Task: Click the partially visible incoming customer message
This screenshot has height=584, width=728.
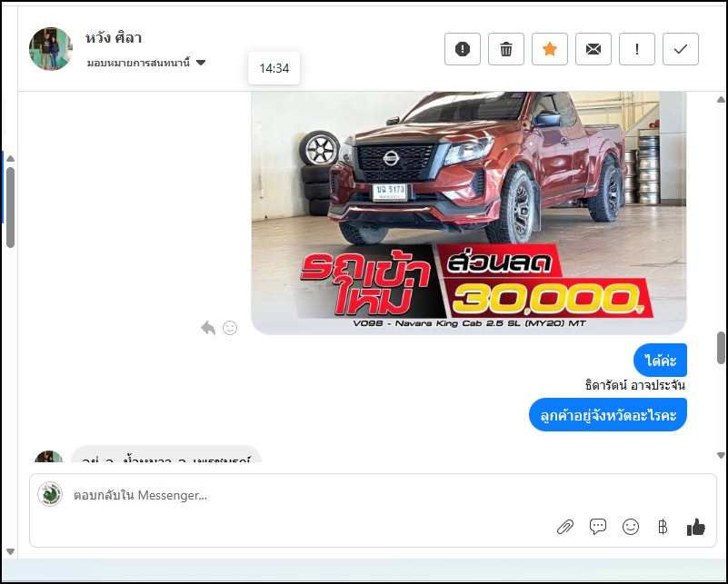Action: click(166, 454)
